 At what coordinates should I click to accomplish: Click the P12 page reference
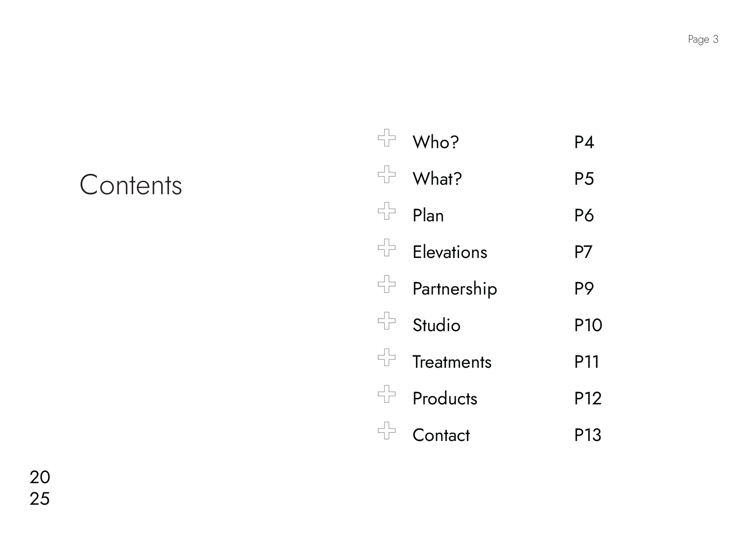(x=587, y=398)
